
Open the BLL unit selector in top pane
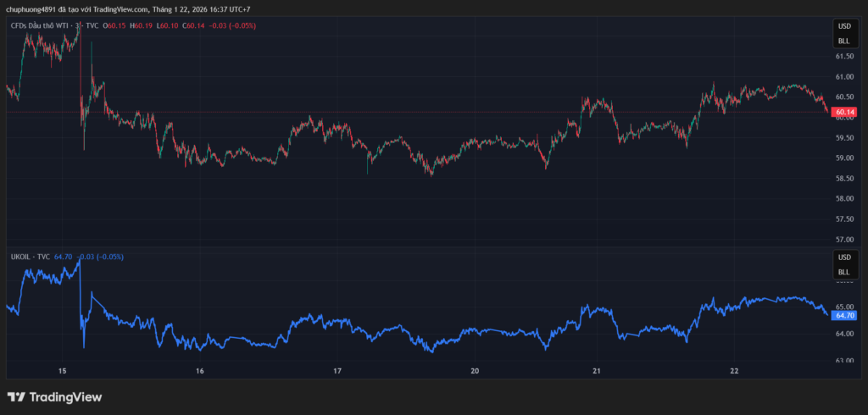[843, 40]
